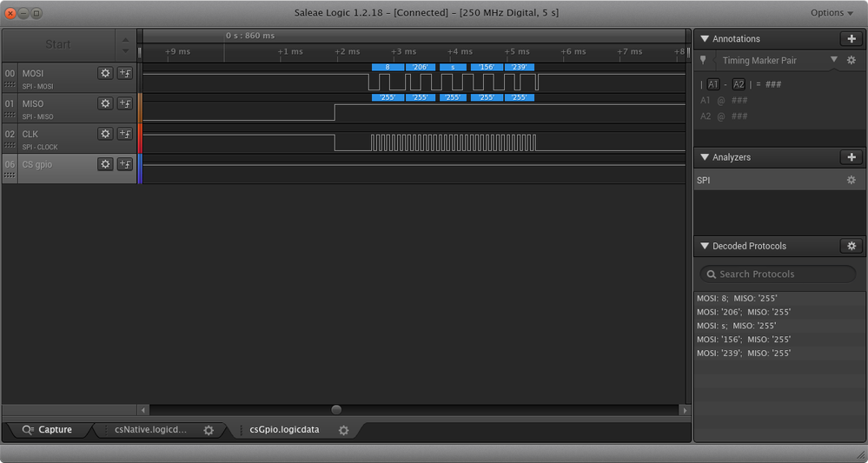Click horizontal scrollbar left arrow
This screenshot has height=463, width=868.
[143, 410]
